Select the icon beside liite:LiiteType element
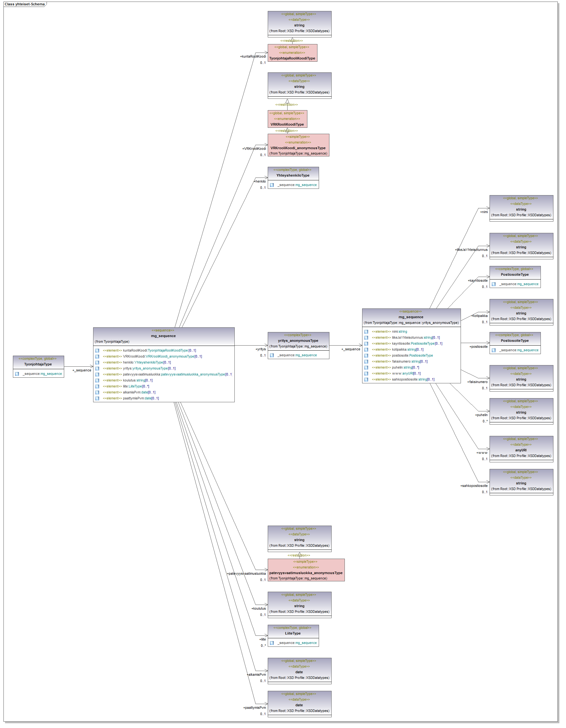This screenshot has width=566, height=728. pos(97,387)
